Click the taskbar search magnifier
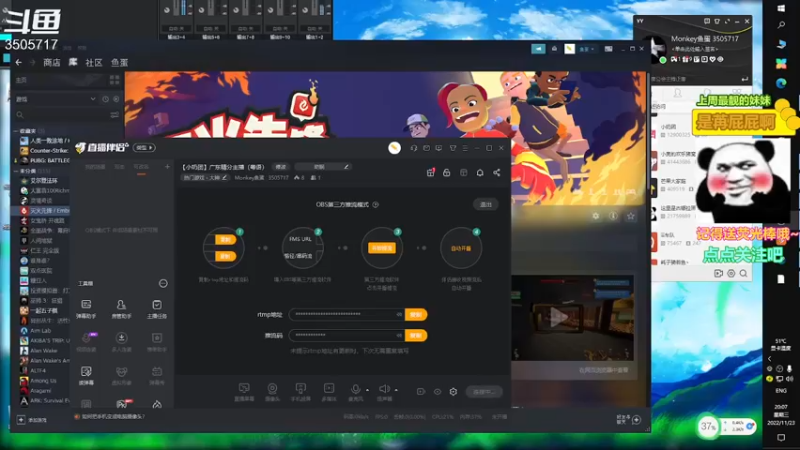The image size is (800, 450). click(x=781, y=25)
